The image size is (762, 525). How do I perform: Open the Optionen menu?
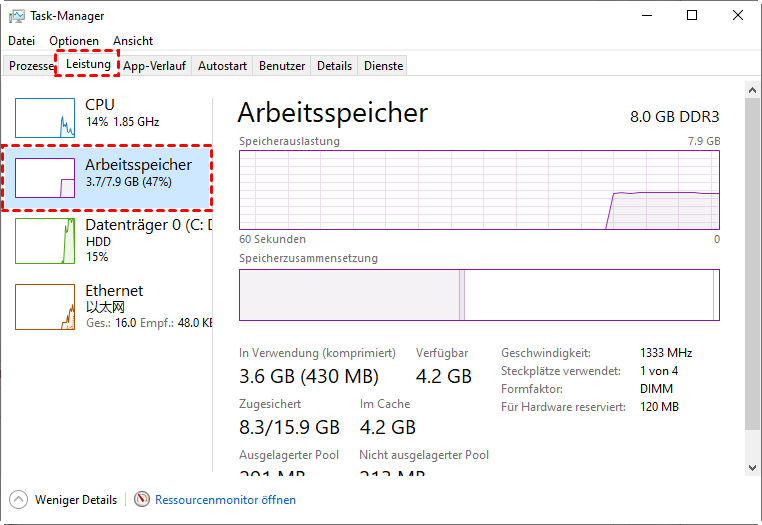(x=74, y=41)
